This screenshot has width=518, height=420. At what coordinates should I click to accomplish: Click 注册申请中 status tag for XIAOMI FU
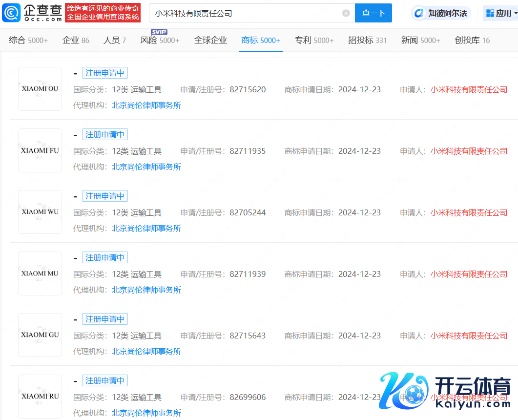[104, 134]
